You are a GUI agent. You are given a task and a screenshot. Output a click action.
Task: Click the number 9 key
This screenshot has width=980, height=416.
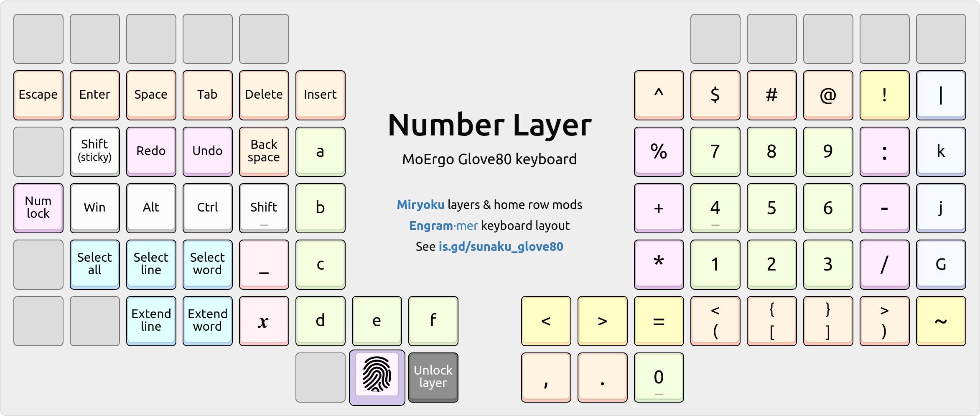pyautogui.click(x=828, y=152)
